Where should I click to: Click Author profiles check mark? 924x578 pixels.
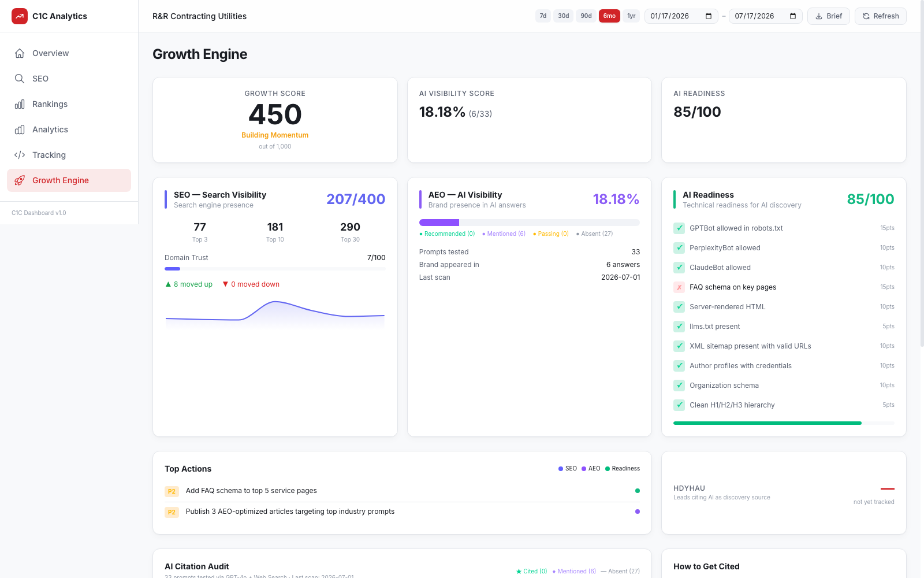coord(679,366)
